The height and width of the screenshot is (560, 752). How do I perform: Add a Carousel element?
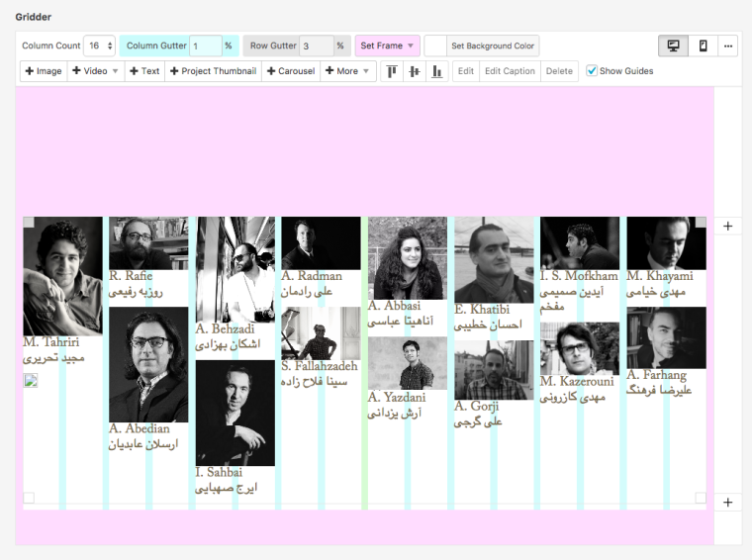pos(291,71)
